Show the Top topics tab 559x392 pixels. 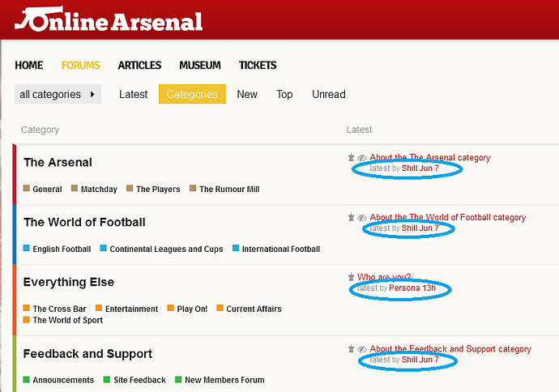[284, 94]
